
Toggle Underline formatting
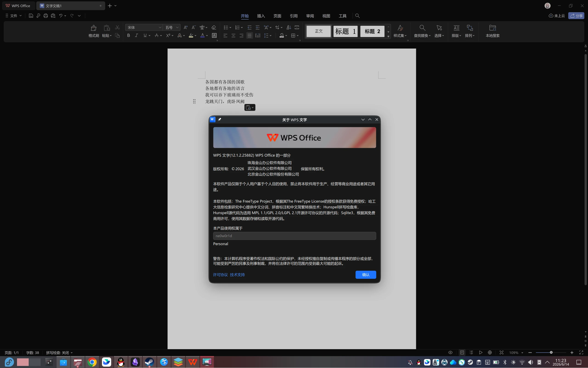(x=145, y=35)
